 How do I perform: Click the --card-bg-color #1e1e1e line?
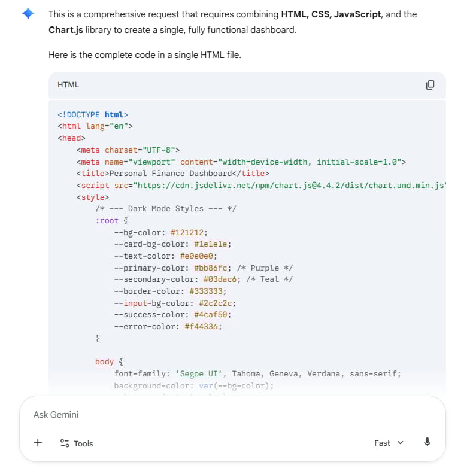pyautogui.click(x=172, y=244)
